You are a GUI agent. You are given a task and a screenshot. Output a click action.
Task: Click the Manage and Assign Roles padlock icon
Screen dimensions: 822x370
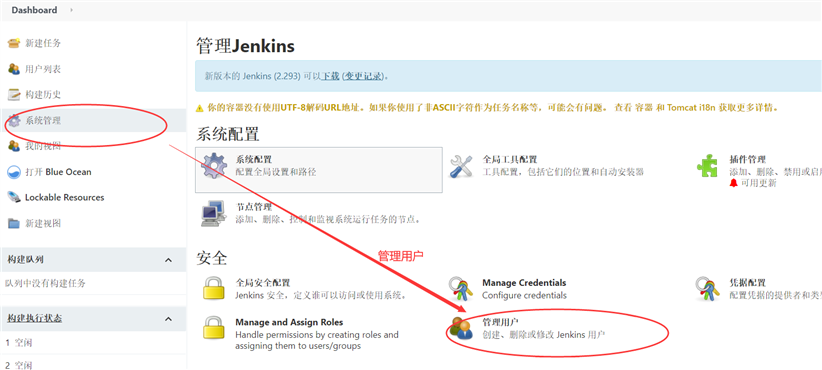point(214,328)
